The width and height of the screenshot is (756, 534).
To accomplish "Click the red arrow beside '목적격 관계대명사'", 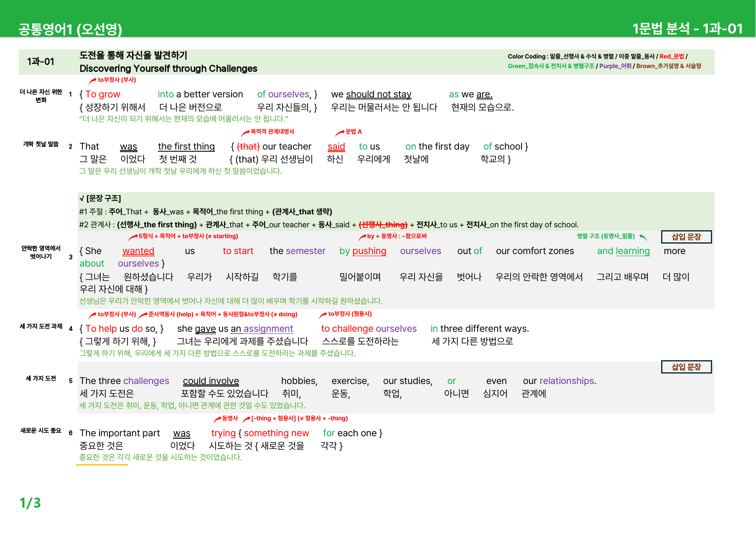I will tap(245, 133).
